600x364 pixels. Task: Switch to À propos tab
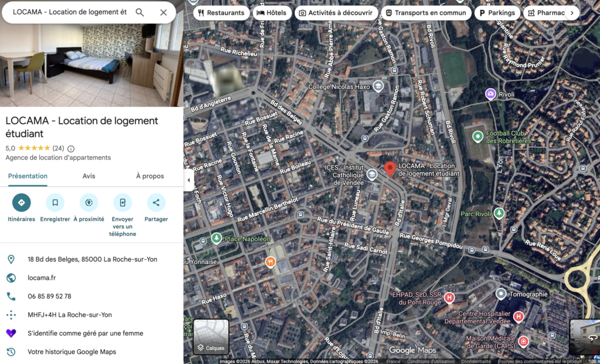pos(150,176)
